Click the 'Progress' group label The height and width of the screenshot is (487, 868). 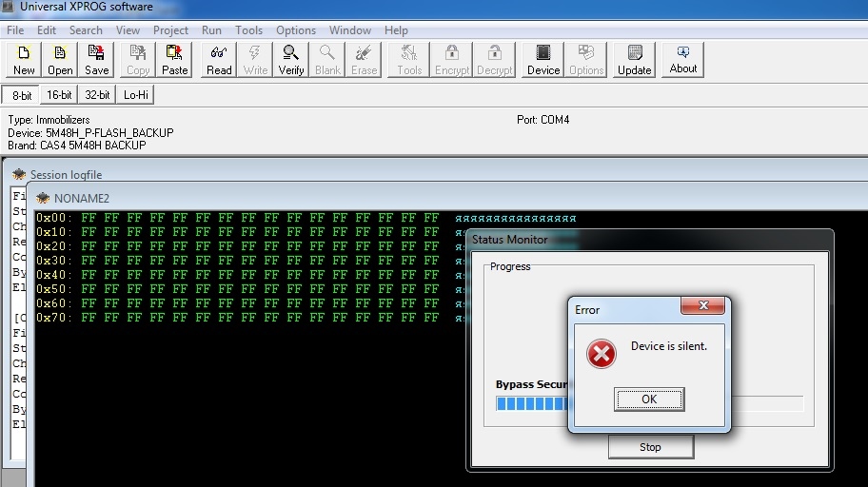pos(510,266)
